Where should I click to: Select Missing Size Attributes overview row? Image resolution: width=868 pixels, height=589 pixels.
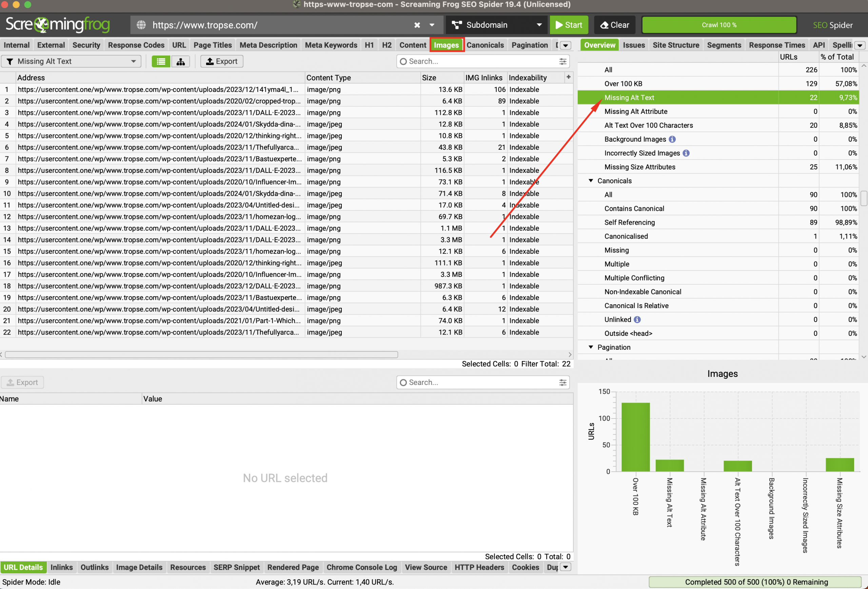[x=718, y=167]
